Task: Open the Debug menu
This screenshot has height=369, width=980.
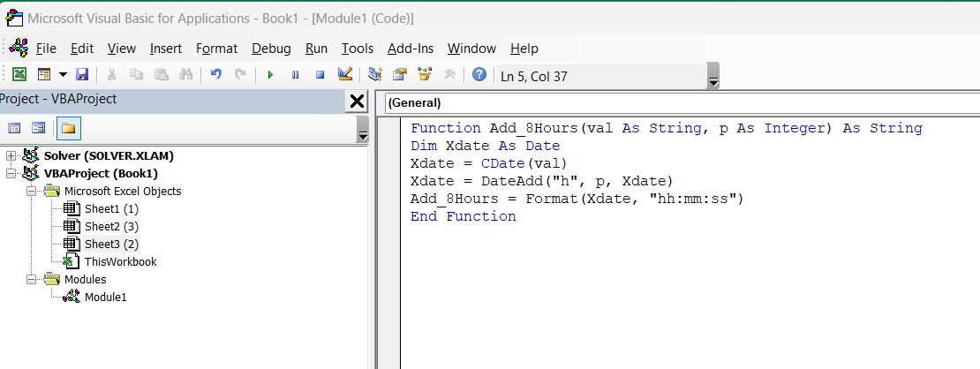Action: pos(271,49)
